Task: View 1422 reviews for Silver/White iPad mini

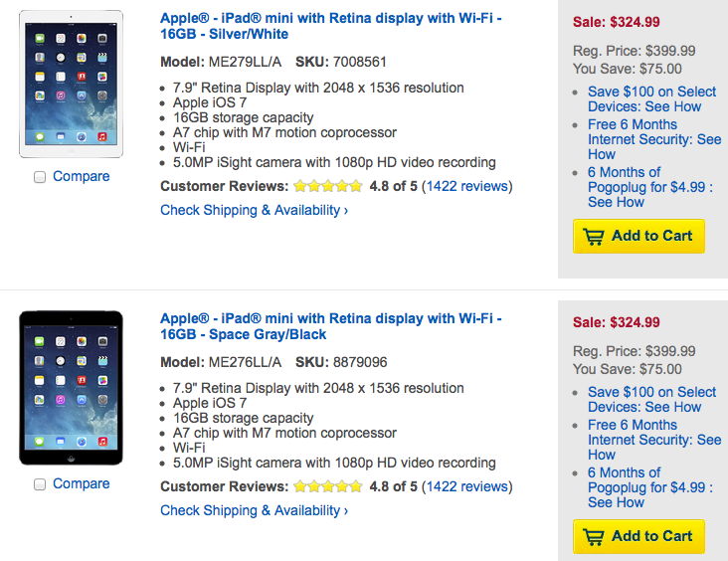Action: [466, 186]
